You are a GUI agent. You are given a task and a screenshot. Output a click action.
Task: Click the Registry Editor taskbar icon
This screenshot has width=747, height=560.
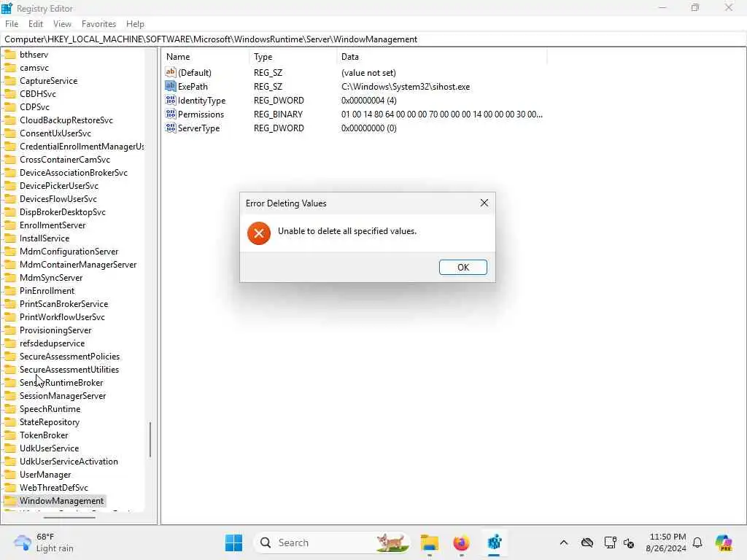click(494, 542)
